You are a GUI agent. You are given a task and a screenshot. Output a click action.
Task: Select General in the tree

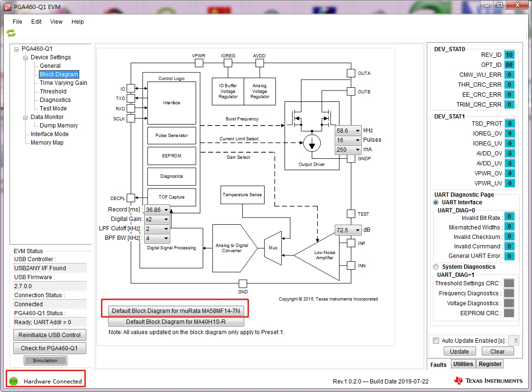point(50,66)
